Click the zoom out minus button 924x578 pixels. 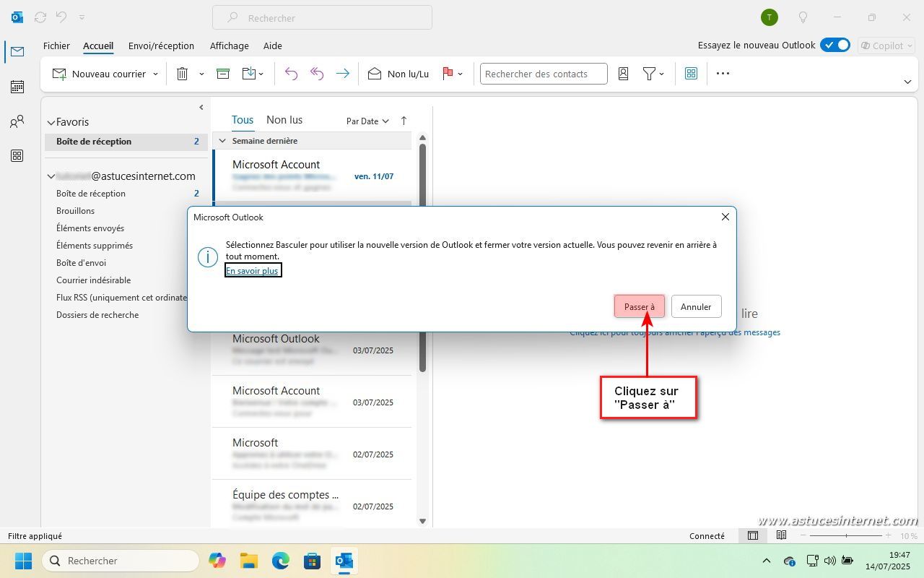tap(802, 535)
